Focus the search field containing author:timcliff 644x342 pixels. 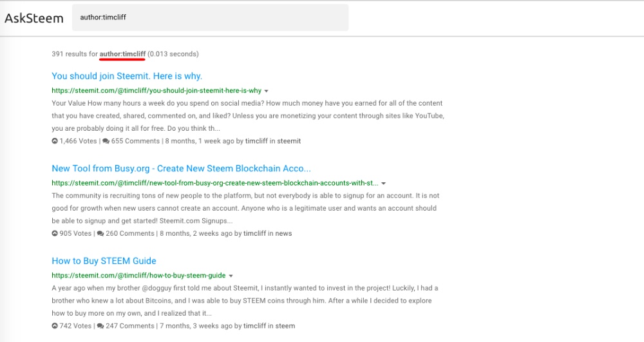(211, 17)
